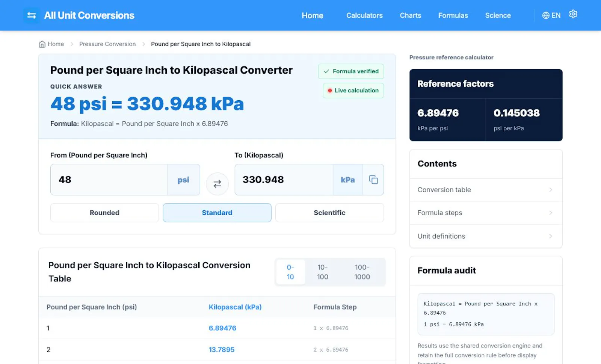Click the All Unit Conversions site title

click(x=89, y=15)
